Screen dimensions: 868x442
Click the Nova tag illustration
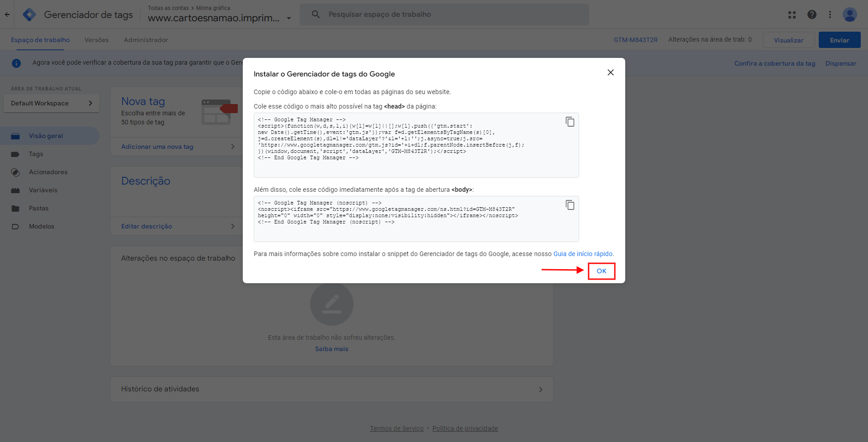coord(219,112)
